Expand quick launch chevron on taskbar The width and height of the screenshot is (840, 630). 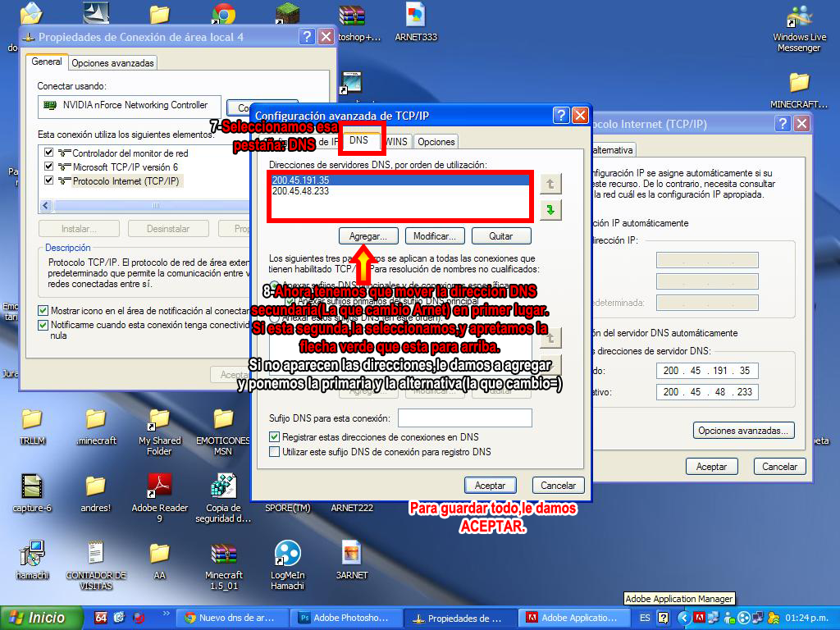[166, 614]
